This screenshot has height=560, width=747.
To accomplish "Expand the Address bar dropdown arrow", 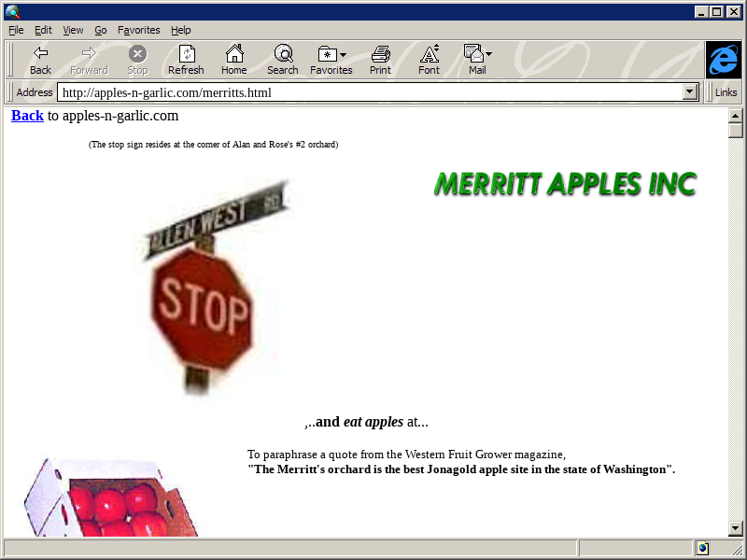I will [691, 92].
